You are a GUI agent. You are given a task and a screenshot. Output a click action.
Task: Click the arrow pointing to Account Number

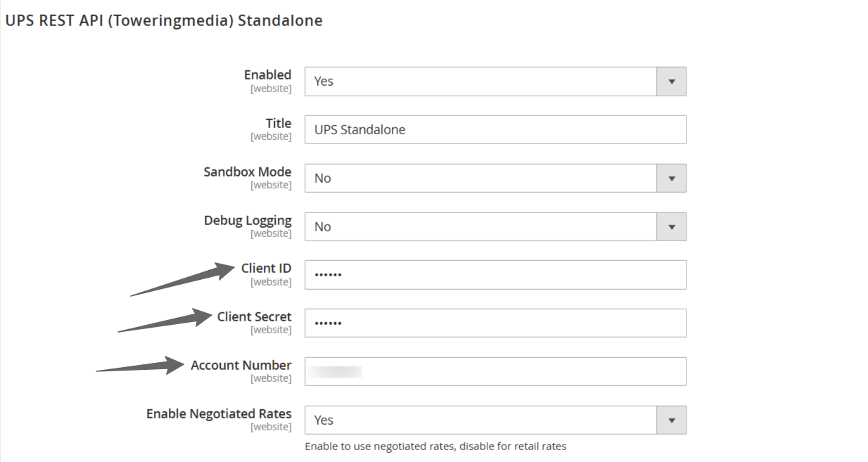coord(141,366)
